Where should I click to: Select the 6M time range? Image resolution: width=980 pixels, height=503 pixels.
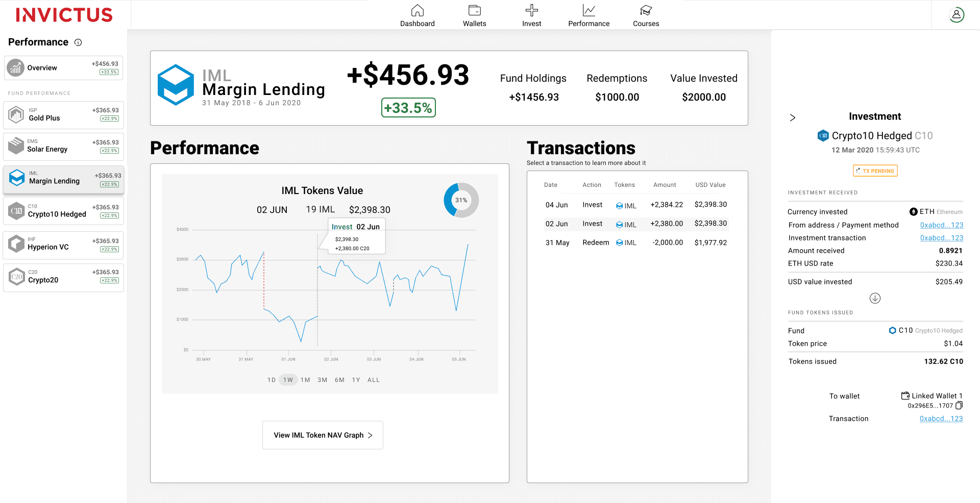click(x=339, y=380)
